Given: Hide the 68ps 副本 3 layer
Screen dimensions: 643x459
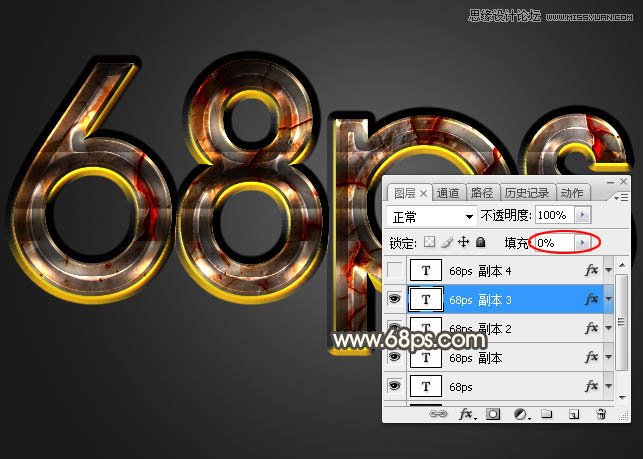Looking at the screenshot, I should click(394, 299).
